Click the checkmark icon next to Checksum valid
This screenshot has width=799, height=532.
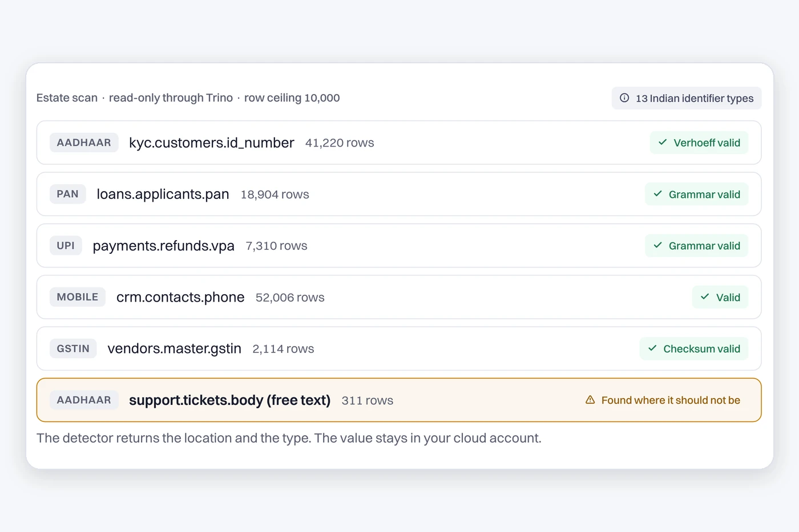[652, 348]
